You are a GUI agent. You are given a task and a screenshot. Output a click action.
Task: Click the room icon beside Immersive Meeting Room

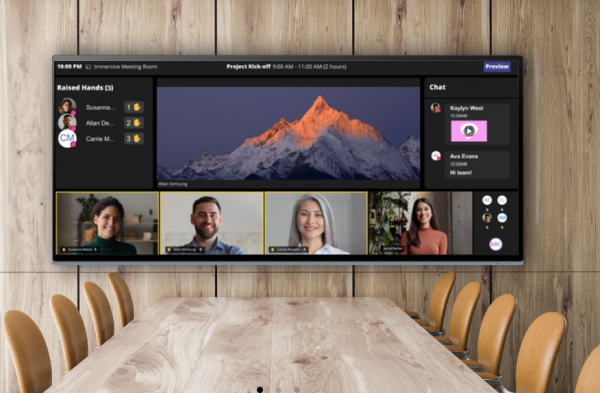coord(88,67)
